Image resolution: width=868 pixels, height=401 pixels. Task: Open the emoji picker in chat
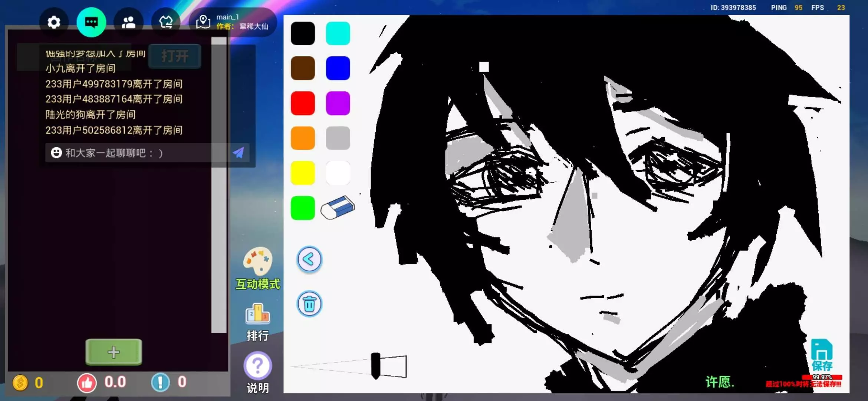56,153
